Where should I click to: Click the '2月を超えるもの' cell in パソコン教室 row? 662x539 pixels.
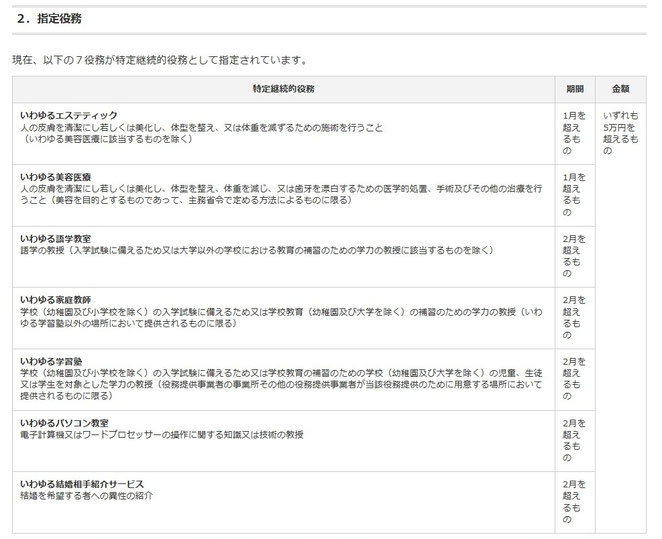click(575, 440)
